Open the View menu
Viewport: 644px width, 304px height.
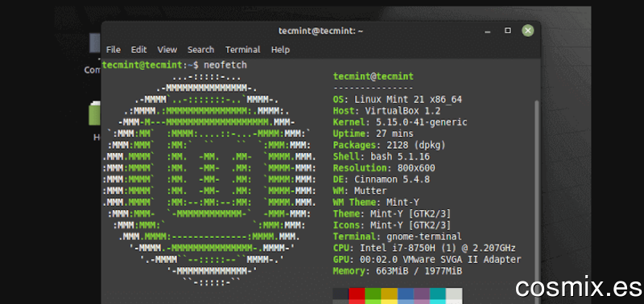coord(167,50)
